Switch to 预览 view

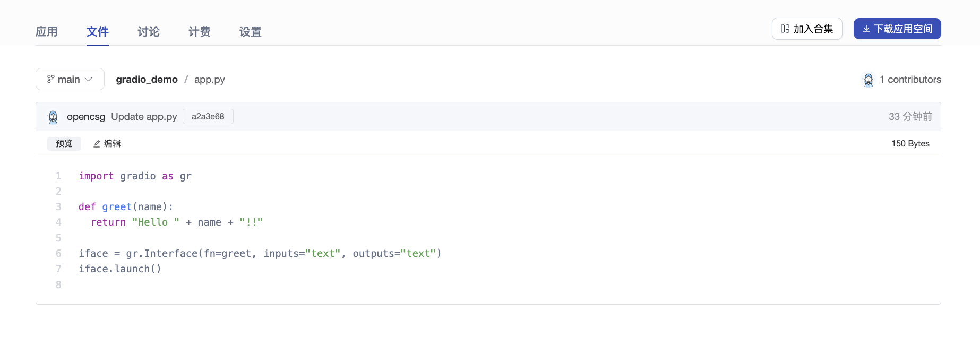pos(64,143)
